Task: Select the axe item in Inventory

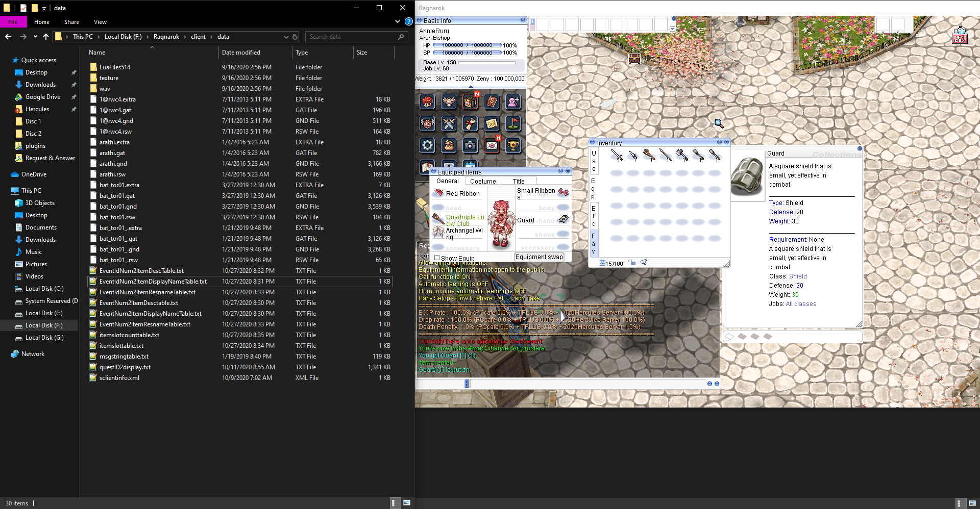Action: 682,155
